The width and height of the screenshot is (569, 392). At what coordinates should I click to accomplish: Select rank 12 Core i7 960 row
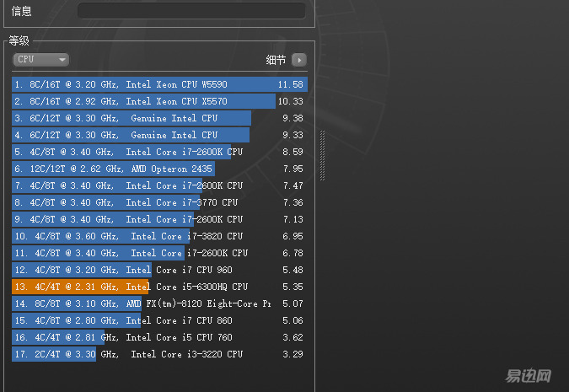159,270
